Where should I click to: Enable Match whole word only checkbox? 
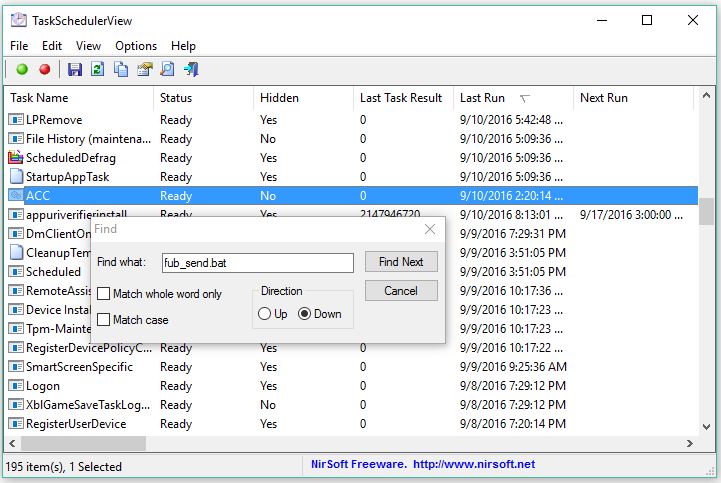click(x=104, y=294)
